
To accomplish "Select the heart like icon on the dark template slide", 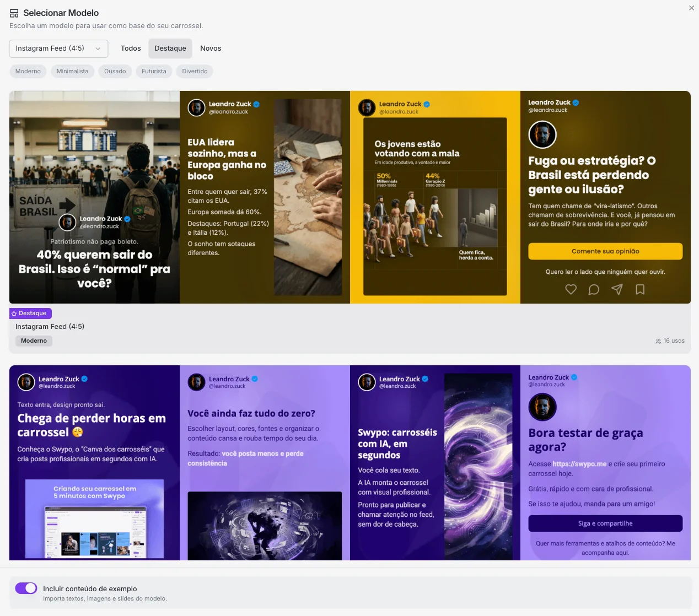I will coord(571,289).
